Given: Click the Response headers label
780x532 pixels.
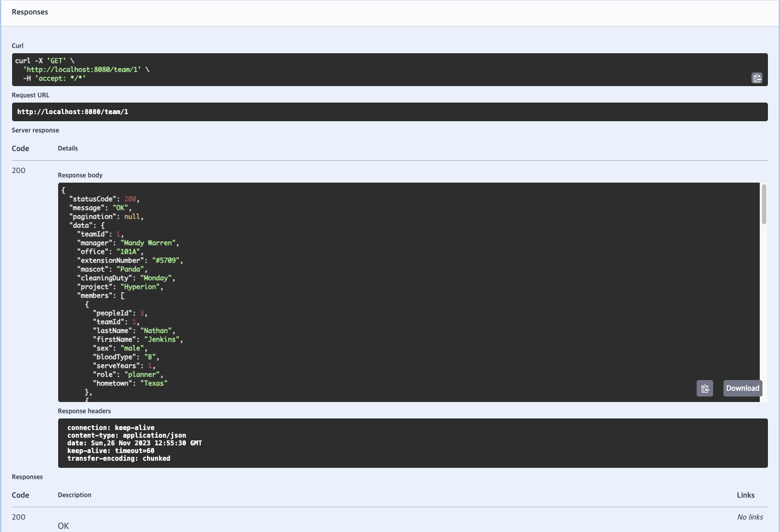Looking at the screenshot, I should point(84,411).
